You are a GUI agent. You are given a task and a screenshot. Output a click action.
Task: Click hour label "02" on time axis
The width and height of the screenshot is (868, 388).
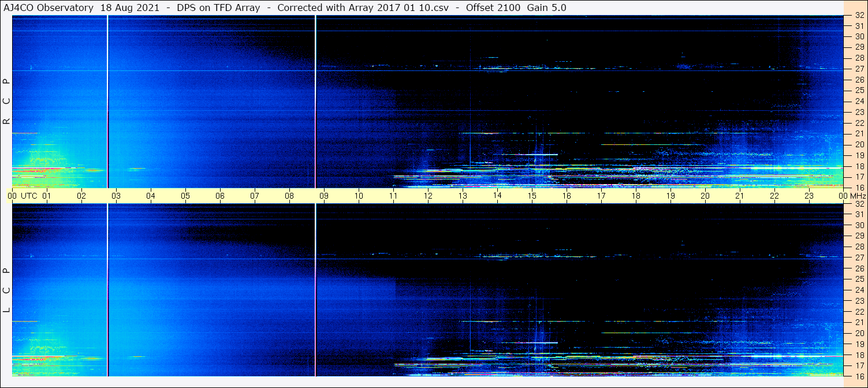(x=81, y=196)
